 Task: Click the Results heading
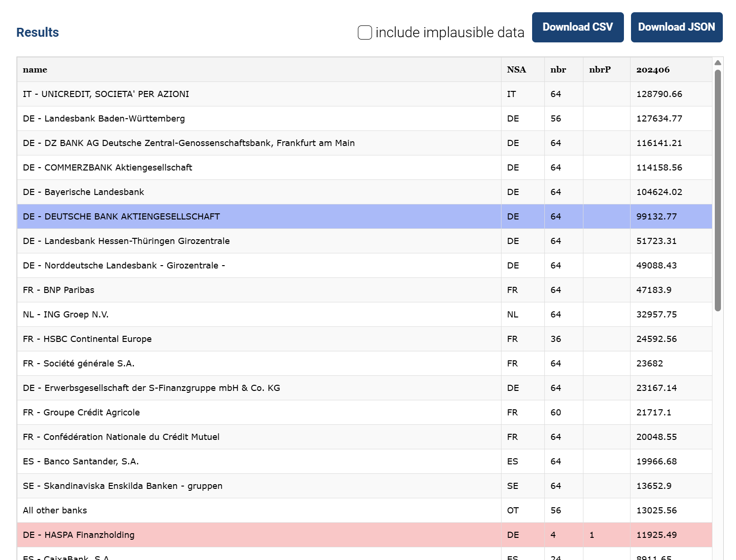[38, 32]
